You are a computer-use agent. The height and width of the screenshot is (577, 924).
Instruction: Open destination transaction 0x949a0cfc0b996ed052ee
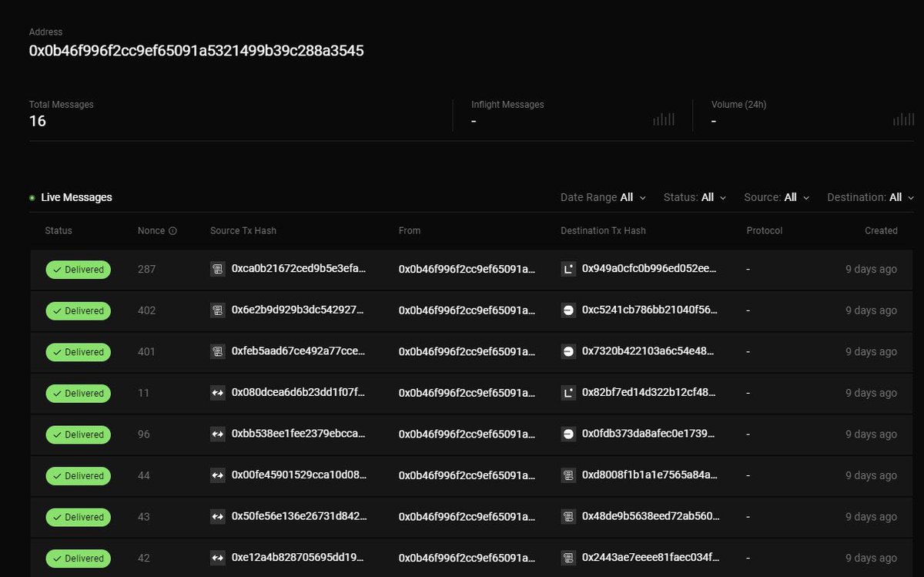[x=650, y=269]
